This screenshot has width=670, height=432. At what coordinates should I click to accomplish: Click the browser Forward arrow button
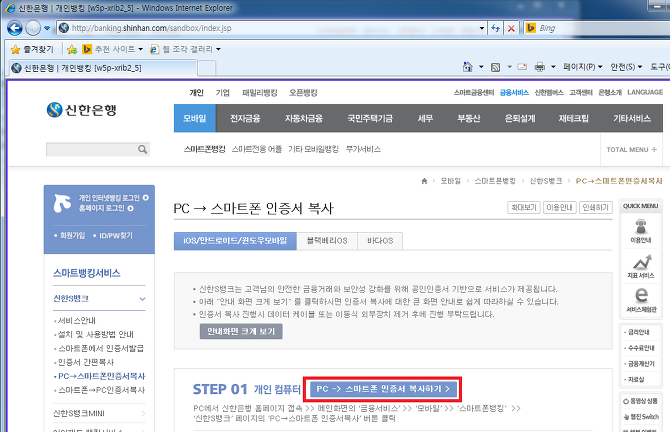pyautogui.click(x=33, y=28)
